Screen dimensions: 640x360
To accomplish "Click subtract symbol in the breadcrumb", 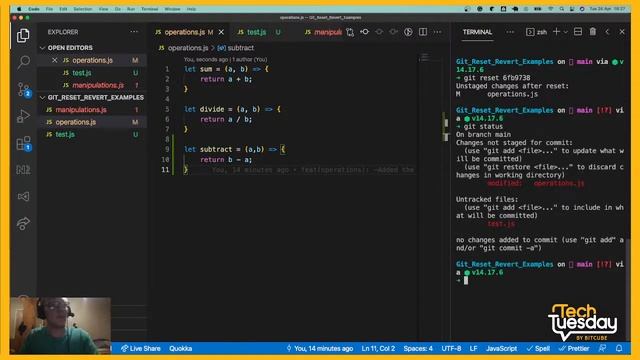I will coord(240,48).
